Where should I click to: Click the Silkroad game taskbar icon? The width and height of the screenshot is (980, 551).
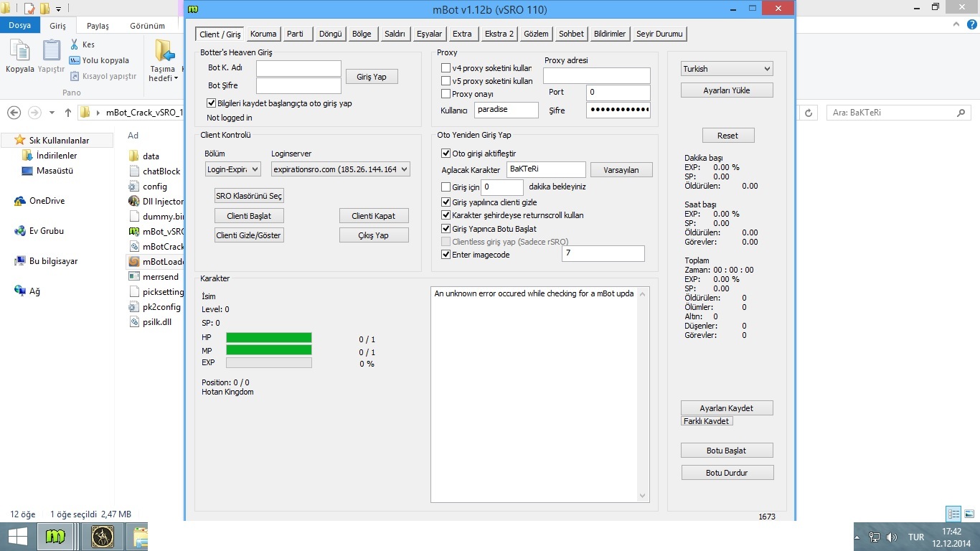point(103,537)
